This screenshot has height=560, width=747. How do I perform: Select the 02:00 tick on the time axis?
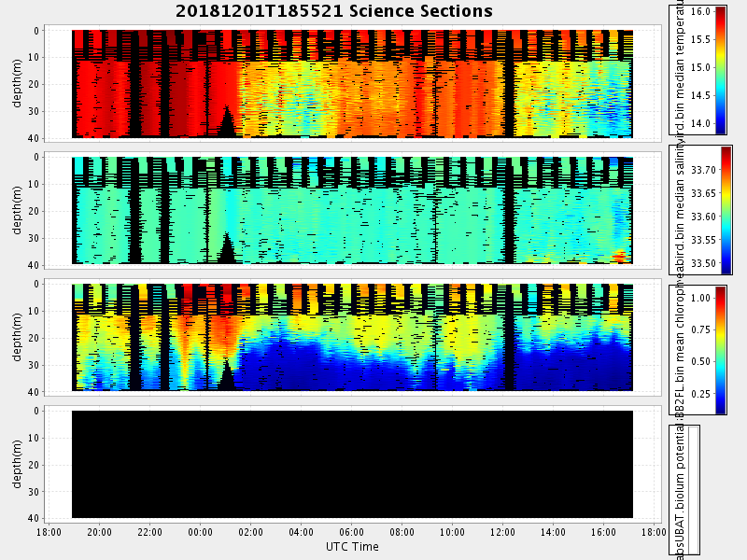tap(251, 533)
